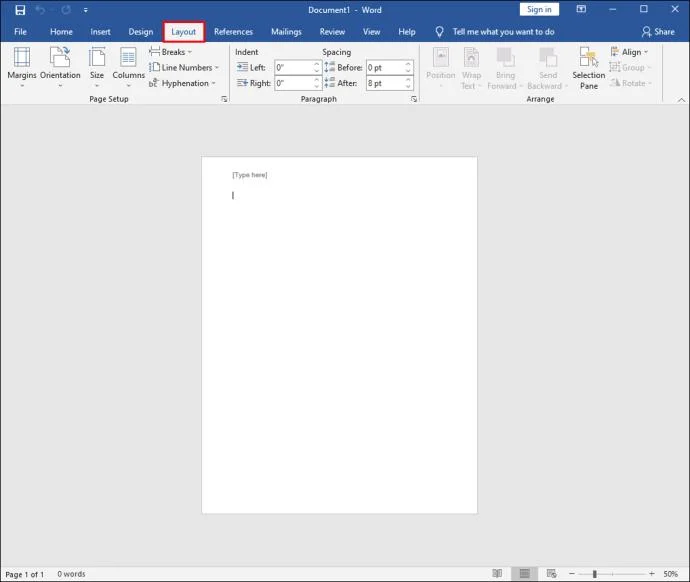Screen dimensions: 690x582
Task: Open zoom dialog via 50% label
Action: pyautogui.click(x=670, y=574)
